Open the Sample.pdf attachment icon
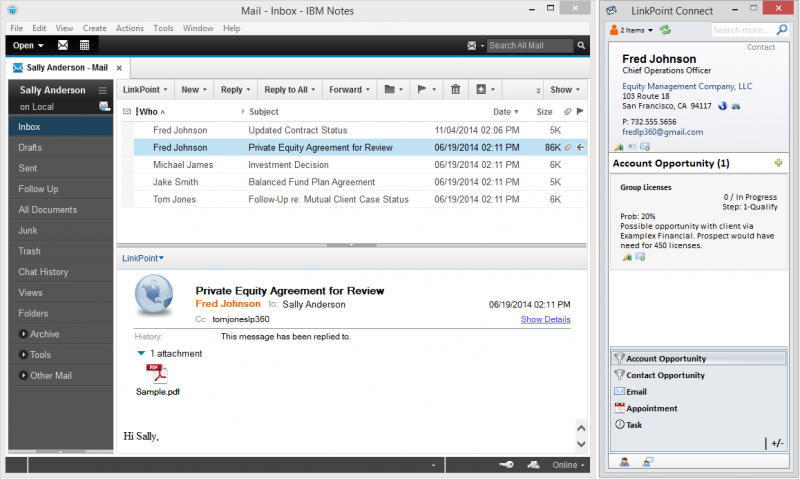The image size is (800, 479). tap(157, 374)
